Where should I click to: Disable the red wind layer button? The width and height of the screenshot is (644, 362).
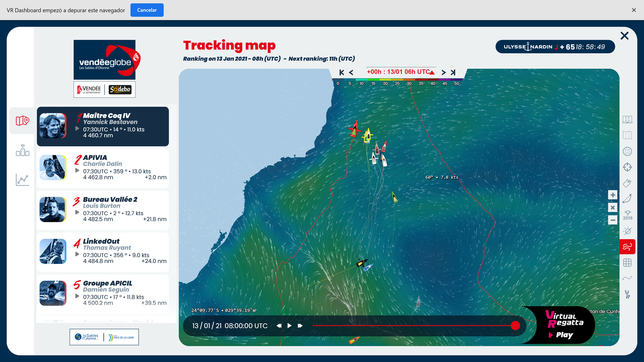[627, 246]
